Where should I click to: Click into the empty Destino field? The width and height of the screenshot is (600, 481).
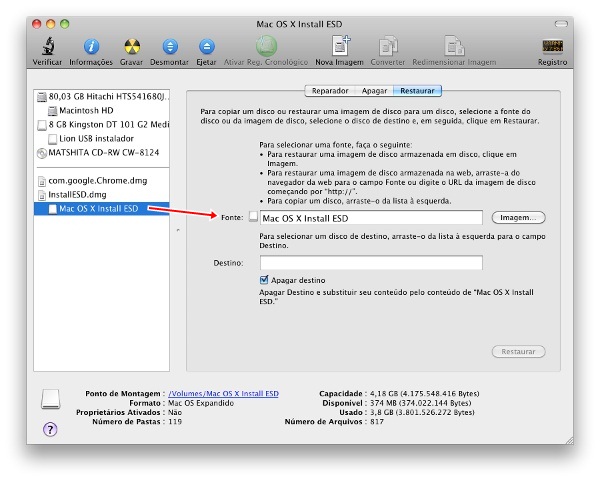371,263
